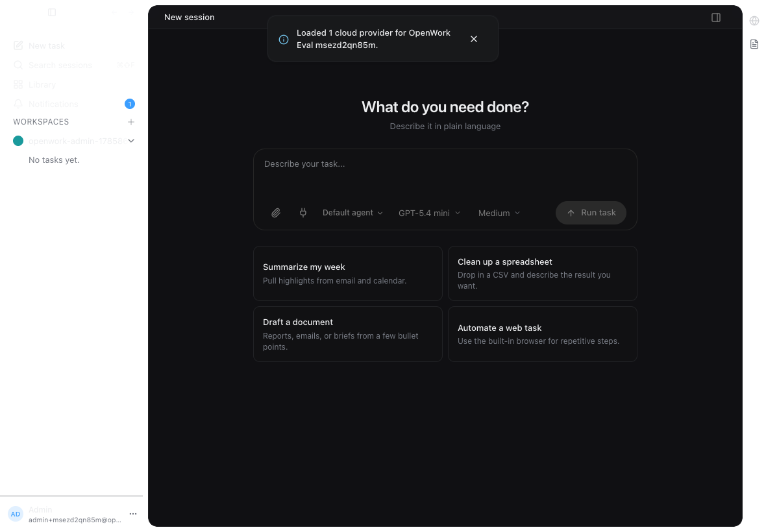
Task: Dismiss the cloud provider notification
Action: pos(474,39)
